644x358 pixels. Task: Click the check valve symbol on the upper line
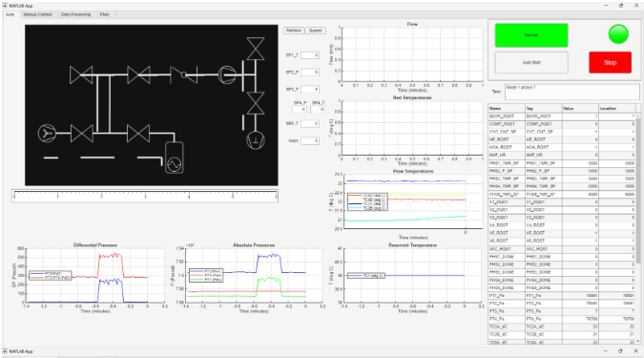pos(184,74)
